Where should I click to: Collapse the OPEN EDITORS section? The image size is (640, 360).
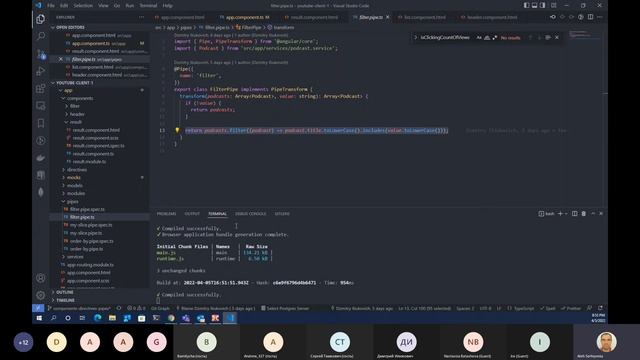(53, 27)
